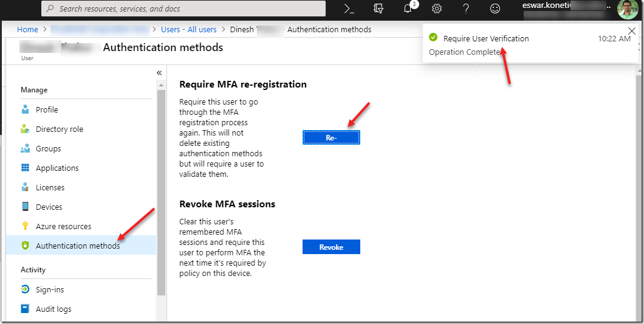Open portal settings gear

(x=436, y=9)
